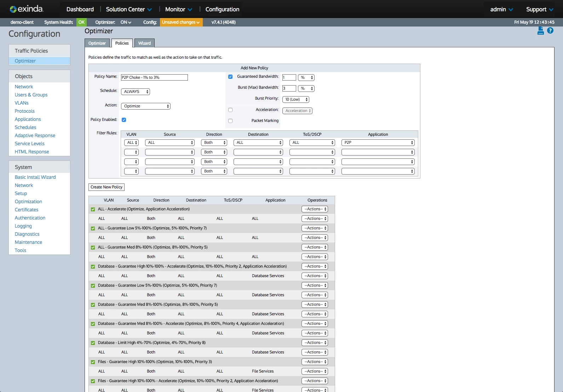The width and height of the screenshot is (563, 392).
Task: Click the Create New Policy button
Action: click(107, 187)
